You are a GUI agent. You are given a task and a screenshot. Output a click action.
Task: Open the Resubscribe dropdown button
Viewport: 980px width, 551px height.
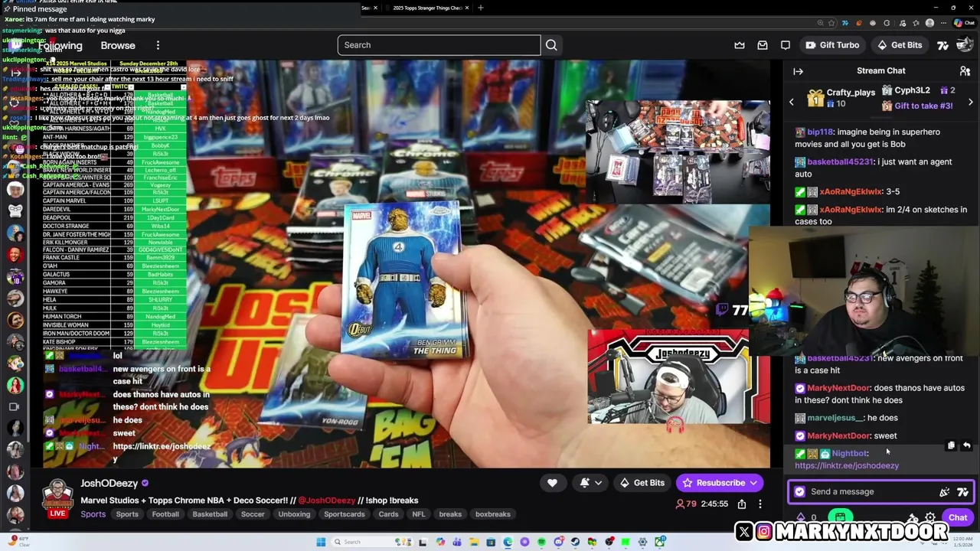pos(719,483)
